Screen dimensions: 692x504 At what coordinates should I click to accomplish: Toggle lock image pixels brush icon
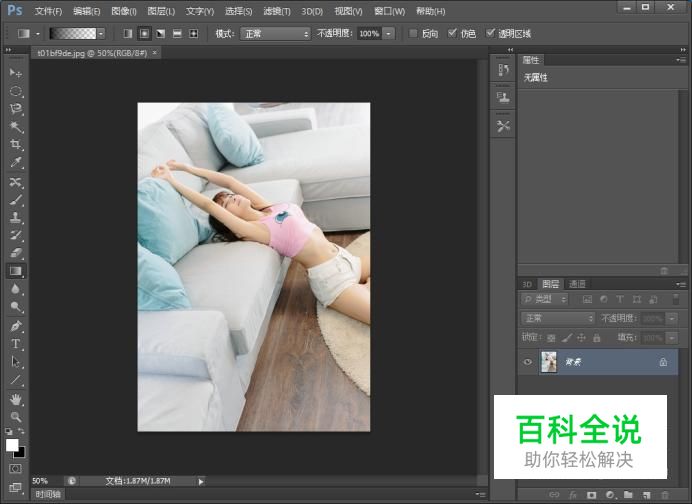pos(567,338)
